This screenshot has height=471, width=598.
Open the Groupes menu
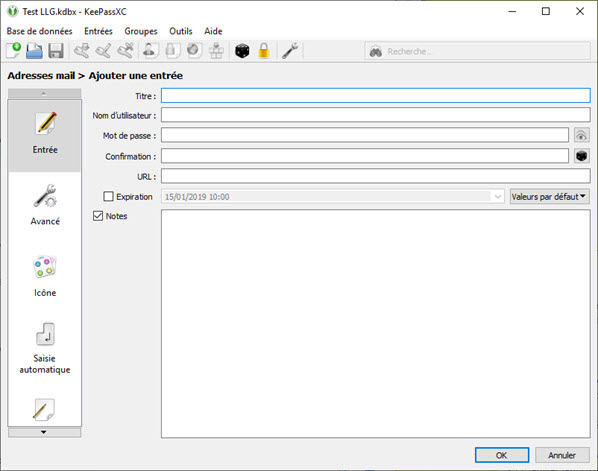(x=141, y=31)
